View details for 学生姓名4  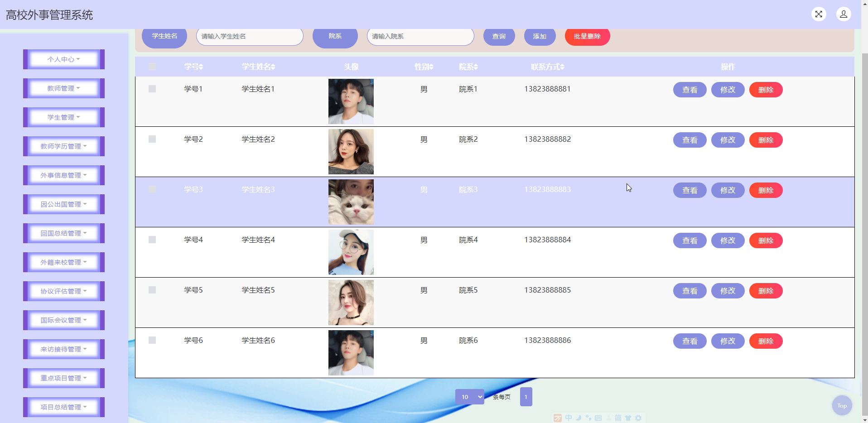(690, 240)
